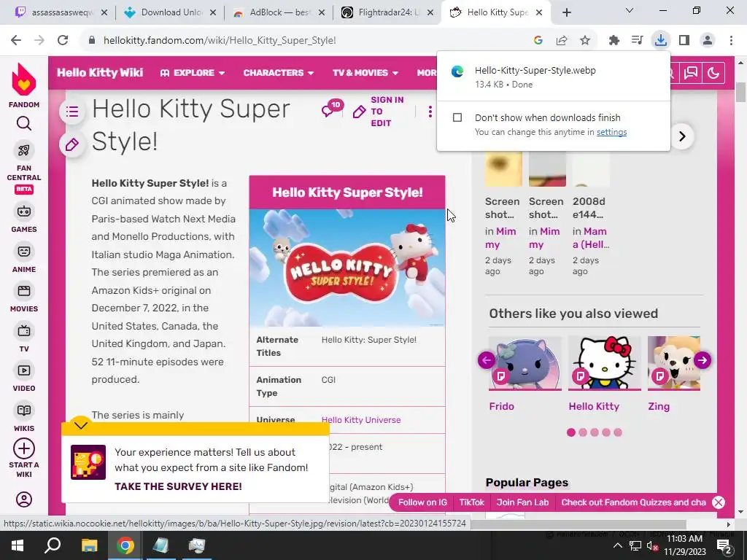Click the Fandom heart-flame logo
This screenshot has width=747, height=560.
pyautogui.click(x=24, y=80)
